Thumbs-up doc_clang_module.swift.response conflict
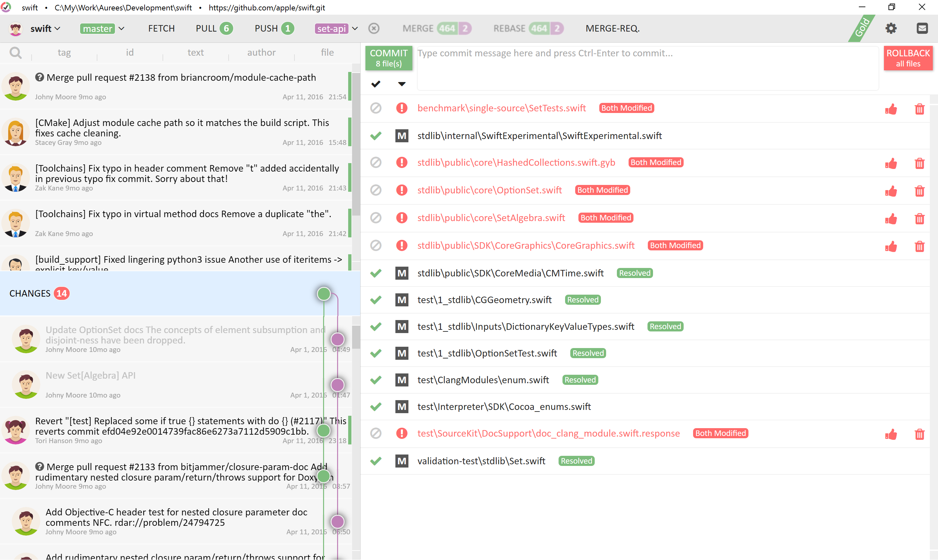This screenshot has height=560, width=938. pos(891,434)
